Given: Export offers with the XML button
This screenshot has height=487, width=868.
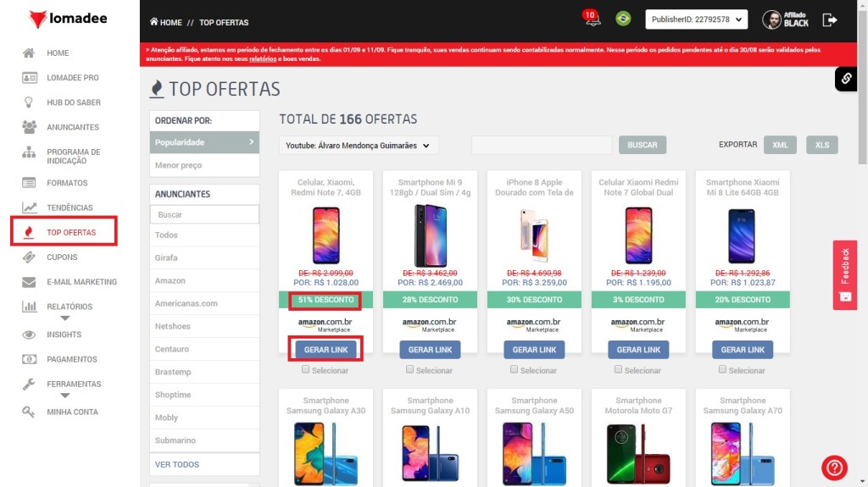Looking at the screenshot, I should (780, 145).
